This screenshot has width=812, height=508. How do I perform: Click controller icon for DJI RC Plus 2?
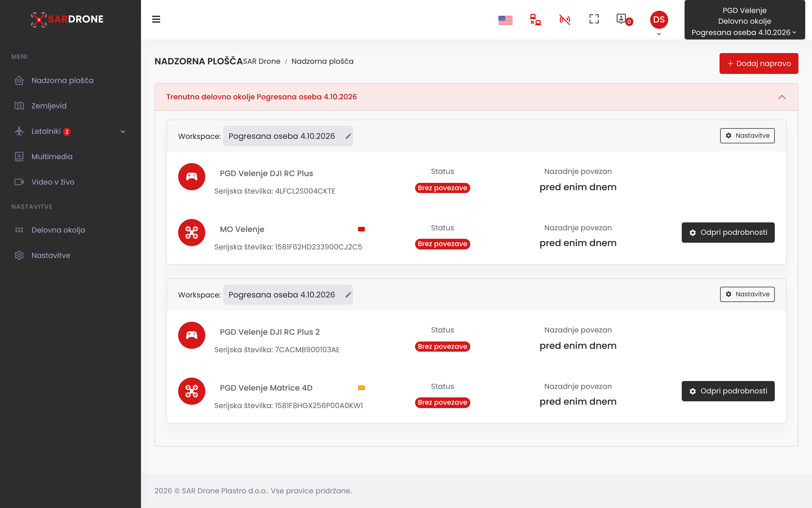[x=192, y=335]
